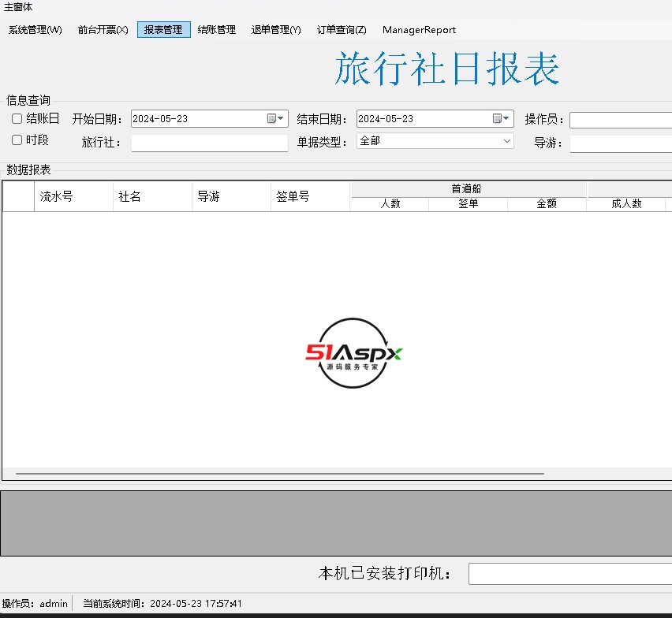
Task: Focus the 操作员 input field
Action: 621,121
